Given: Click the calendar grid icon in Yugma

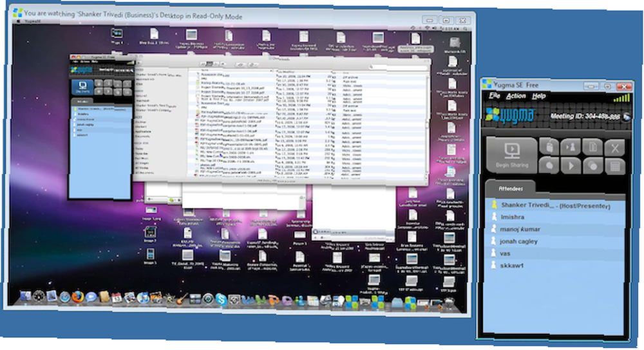Looking at the screenshot, I should point(614,166).
